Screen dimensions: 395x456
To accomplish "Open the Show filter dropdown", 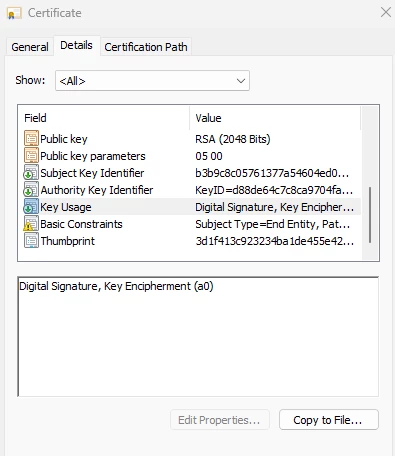I will 152,81.
